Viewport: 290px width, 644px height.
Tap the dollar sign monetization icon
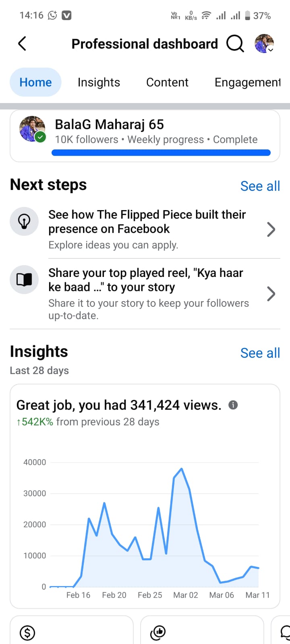[27, 633]
